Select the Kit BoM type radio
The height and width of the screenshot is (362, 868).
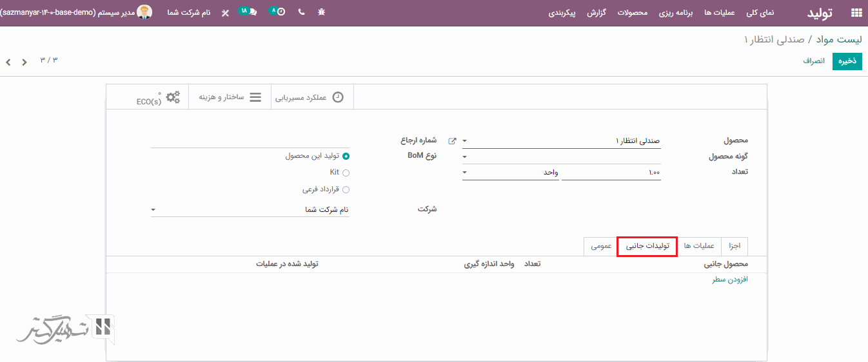346,173
